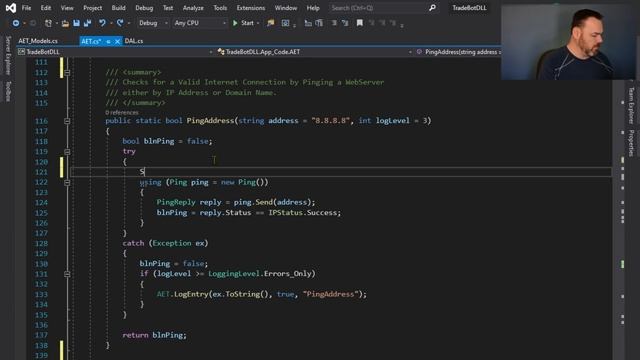This screenshot has width=640, height=360.
Task: Click the search magnifier icon in the title bar
Action: pos(432,8)
